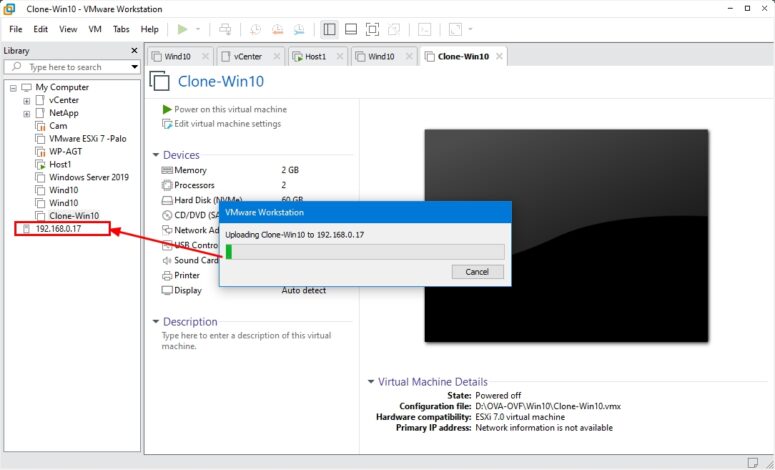Expand the vCenter folder in Library
This screenshot has height=470, width=775.
click(x=27, y=101)
